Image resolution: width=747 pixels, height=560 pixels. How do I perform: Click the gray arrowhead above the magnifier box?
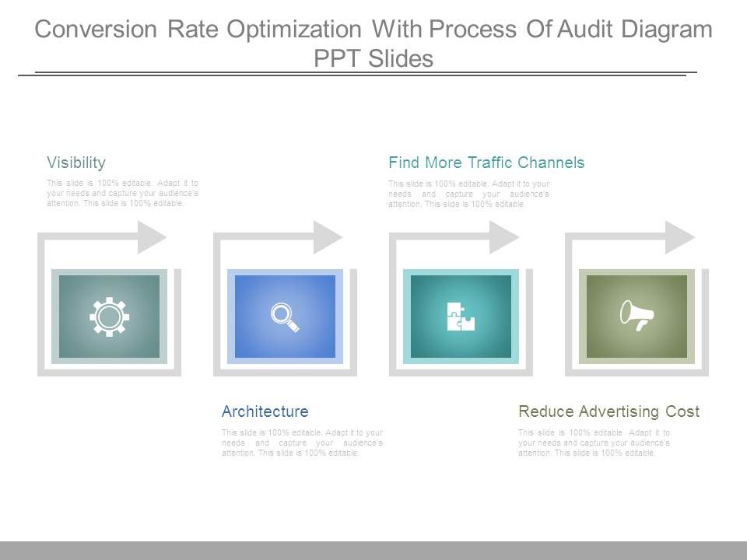(x=328, y=237)
